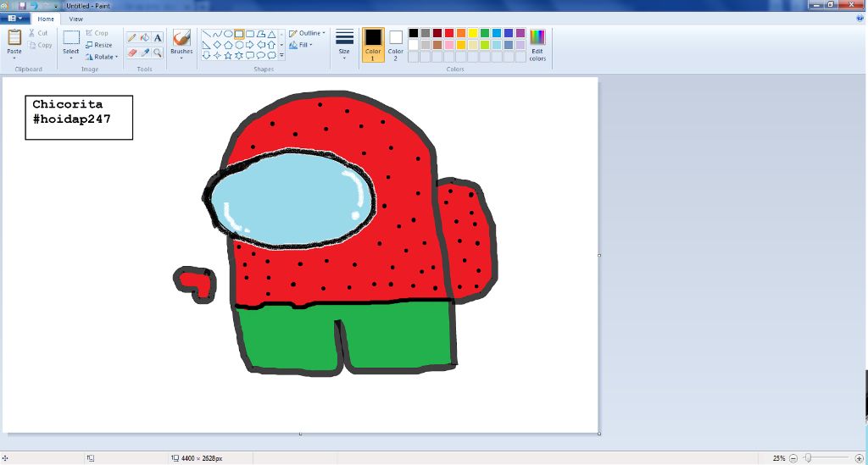The image size is (868, 465).
Task: Click the Chicorita text box on canvas
Action: coord(79,118)
